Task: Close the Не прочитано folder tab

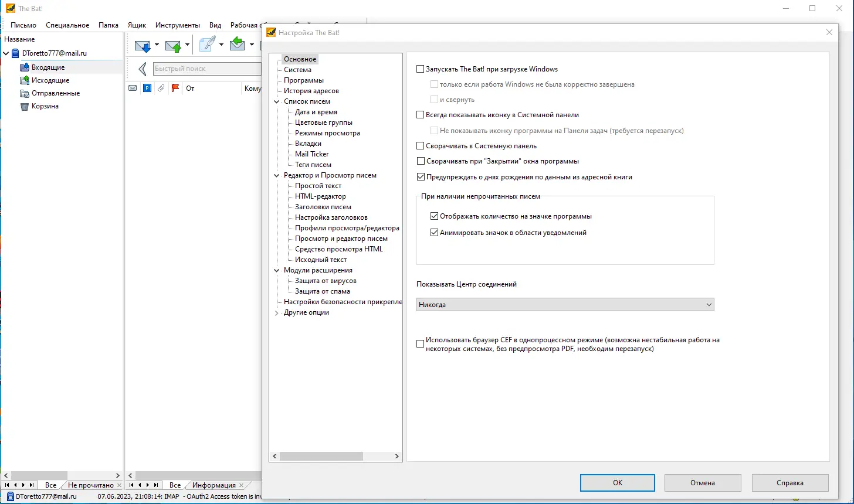Action: pos(119,485)
